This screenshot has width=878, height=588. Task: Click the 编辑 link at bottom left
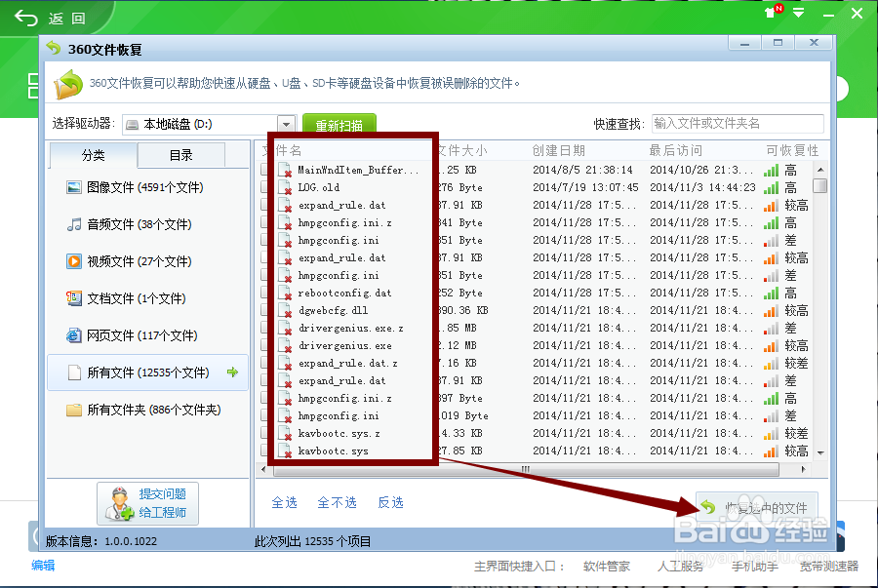[x=43, y=565]
